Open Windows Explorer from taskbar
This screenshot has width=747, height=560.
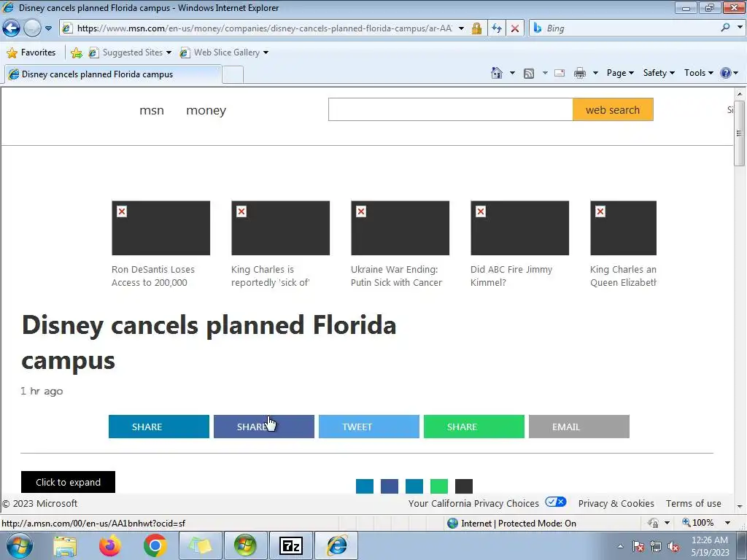65,545
